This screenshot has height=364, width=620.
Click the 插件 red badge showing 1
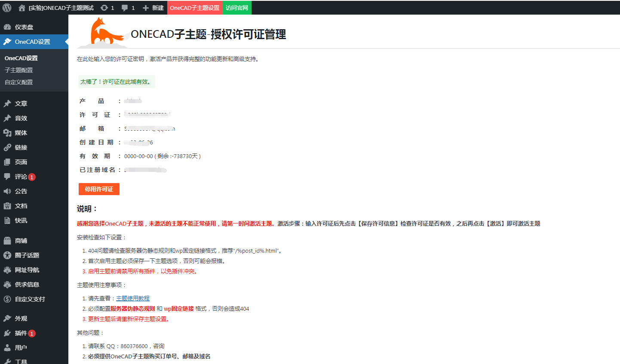[32, 333]
